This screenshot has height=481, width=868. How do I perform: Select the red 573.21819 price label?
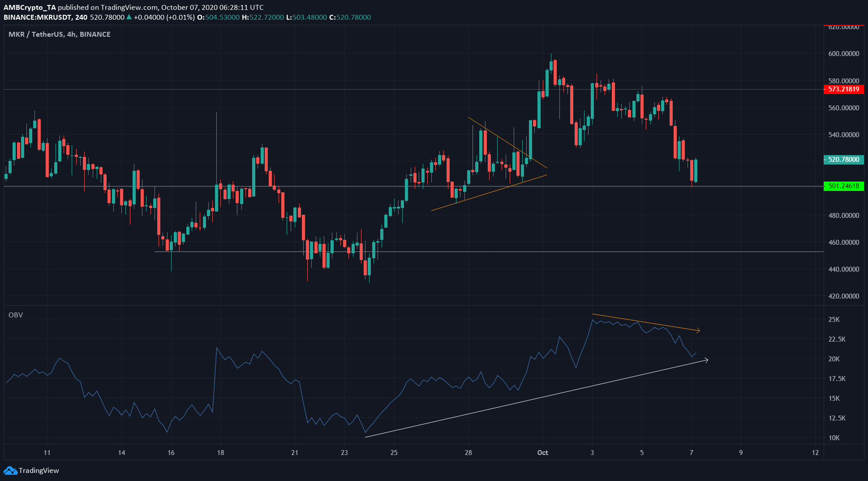click(844, 89)
